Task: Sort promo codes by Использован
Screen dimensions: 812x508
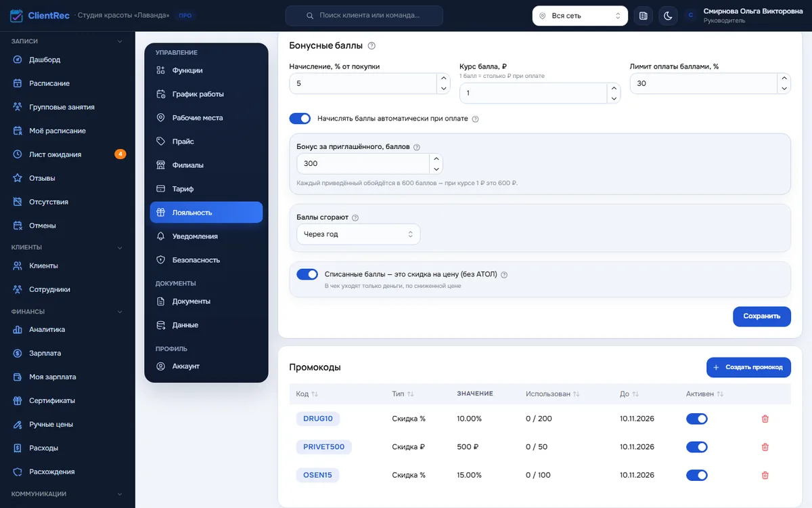Action: [x=551, y=394]
